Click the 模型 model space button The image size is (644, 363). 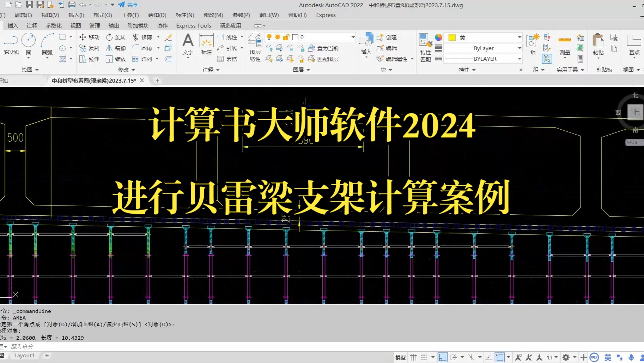[x=400, y=357]
